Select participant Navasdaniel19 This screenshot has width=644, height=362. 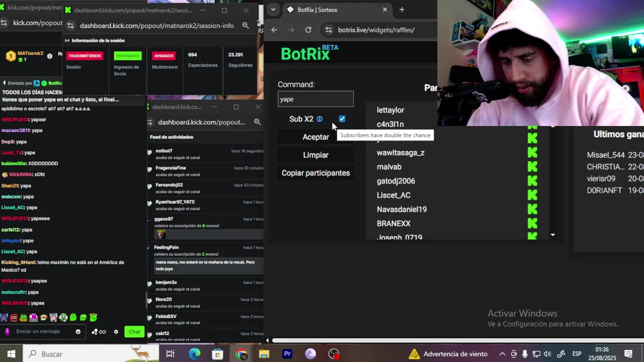tap(401, 209)
